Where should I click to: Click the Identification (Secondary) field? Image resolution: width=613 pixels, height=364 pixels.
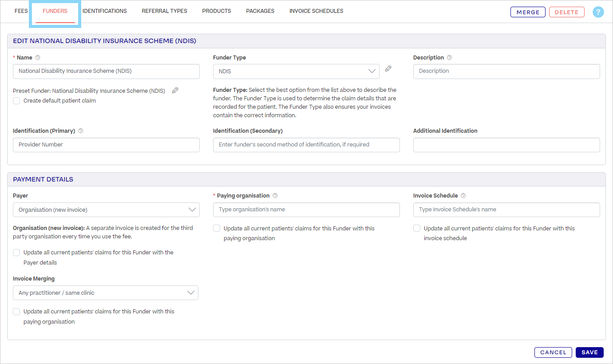click(x=306, y=145)
